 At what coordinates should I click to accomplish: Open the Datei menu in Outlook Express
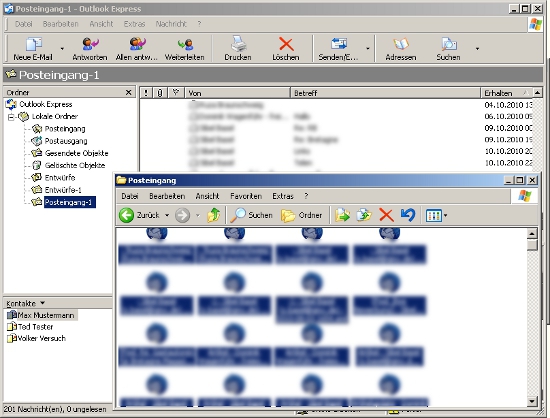pyautogui.click(x=24, y=24)
